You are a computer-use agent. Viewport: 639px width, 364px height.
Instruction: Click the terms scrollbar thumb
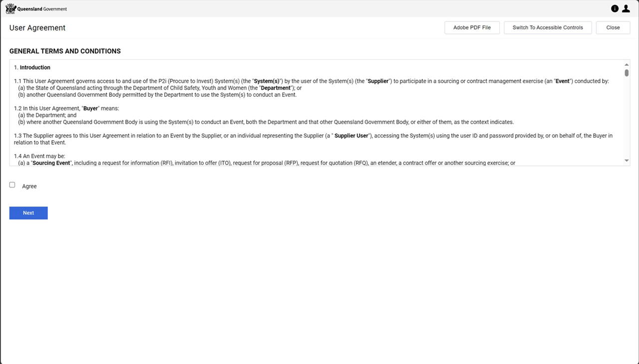tap(627, 73)
